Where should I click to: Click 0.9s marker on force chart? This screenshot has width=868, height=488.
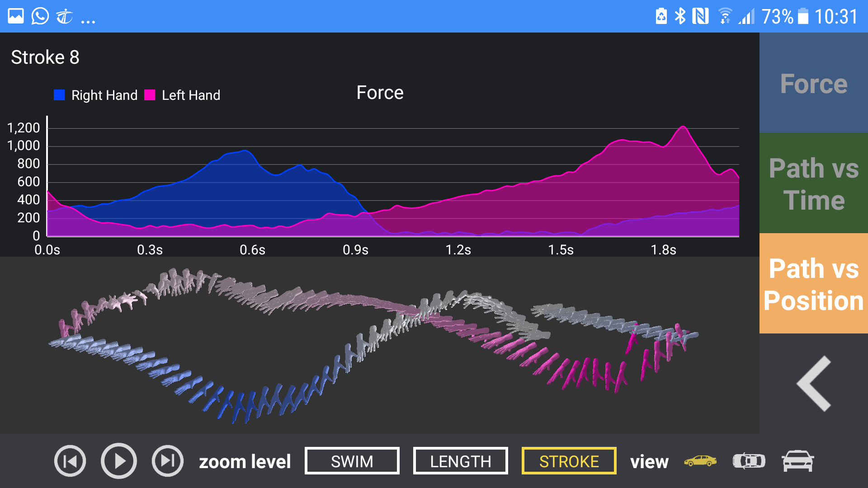click(x=355, y=249)
